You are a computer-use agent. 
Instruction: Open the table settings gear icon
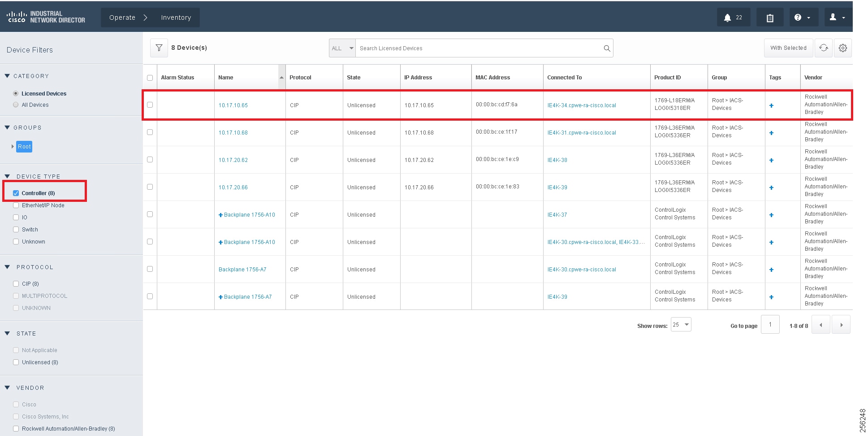pos(843,48)
